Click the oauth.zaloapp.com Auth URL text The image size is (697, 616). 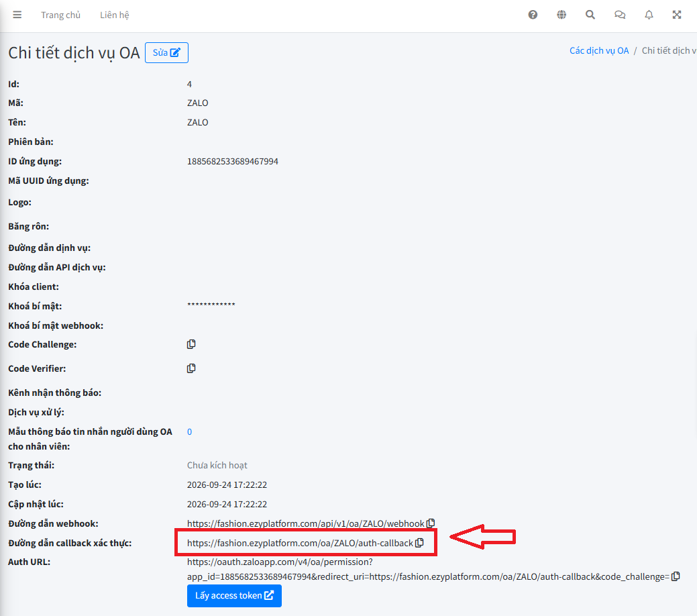(428, 569)
